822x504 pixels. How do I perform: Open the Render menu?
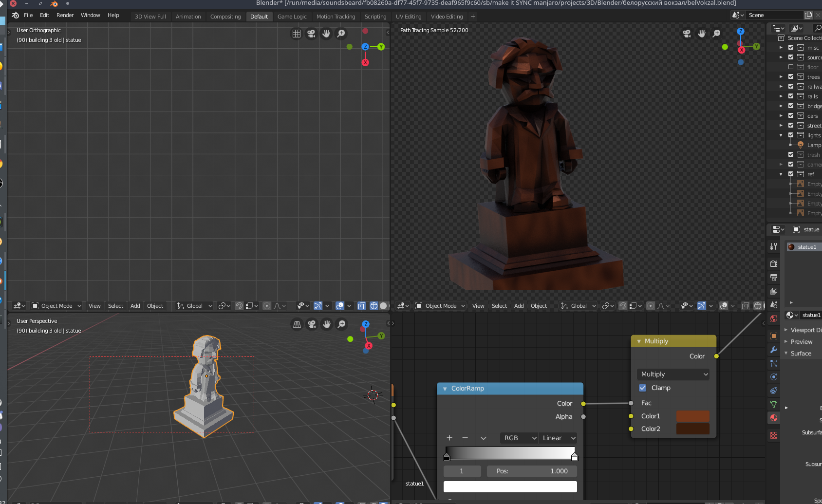point(65,15)
